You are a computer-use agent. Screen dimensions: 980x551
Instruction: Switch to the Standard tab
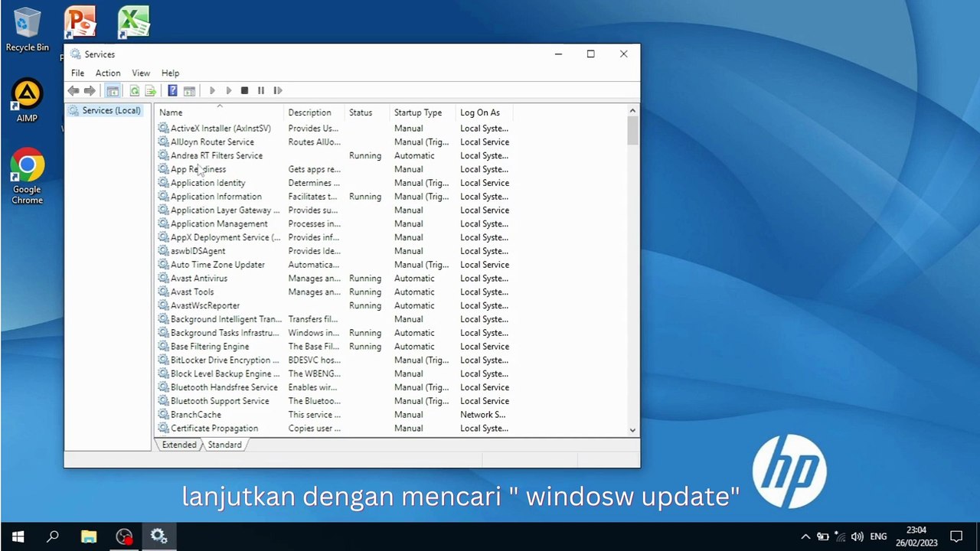(x=224, y=445)
